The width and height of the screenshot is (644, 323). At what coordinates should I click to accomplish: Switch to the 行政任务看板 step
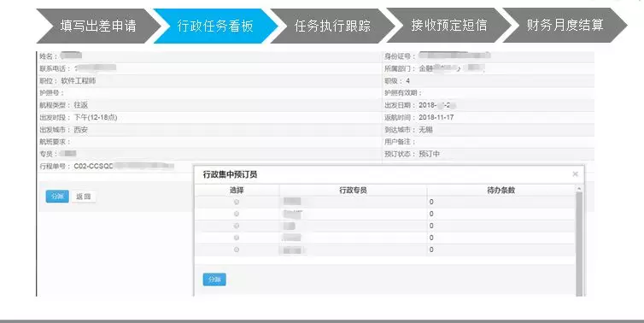coord(215,26)
